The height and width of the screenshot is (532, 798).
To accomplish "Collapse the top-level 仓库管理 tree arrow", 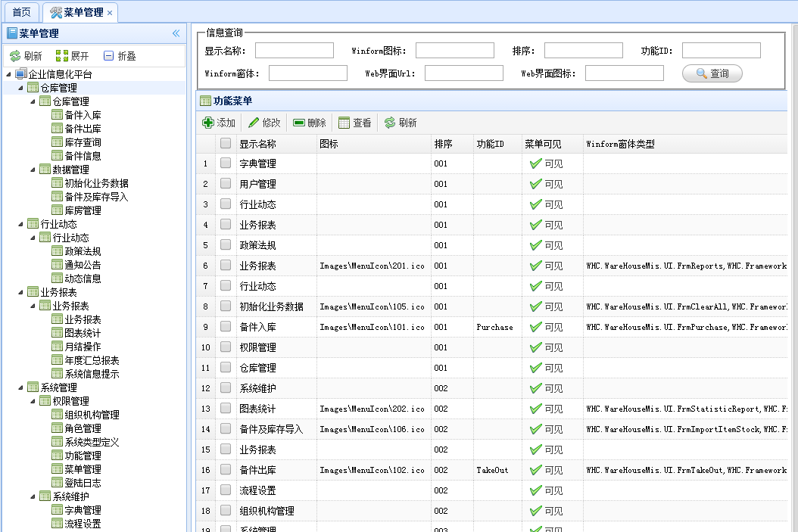I will point(21,88).
